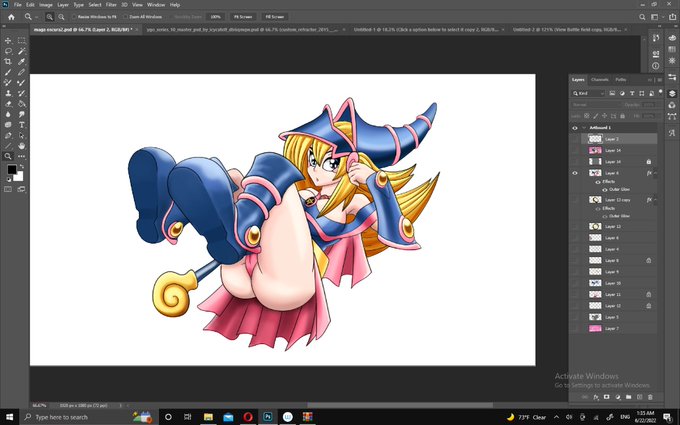The width and height of the screenshot is (680, 425).
Task: Open the search icon at top right
Action: click(x=642, y=17)
